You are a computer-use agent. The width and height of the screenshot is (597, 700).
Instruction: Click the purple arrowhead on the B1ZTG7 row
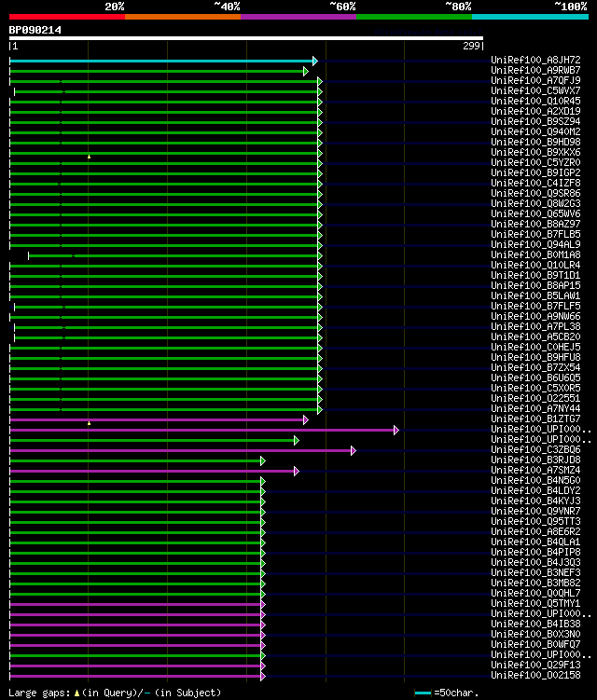[306, 419]
